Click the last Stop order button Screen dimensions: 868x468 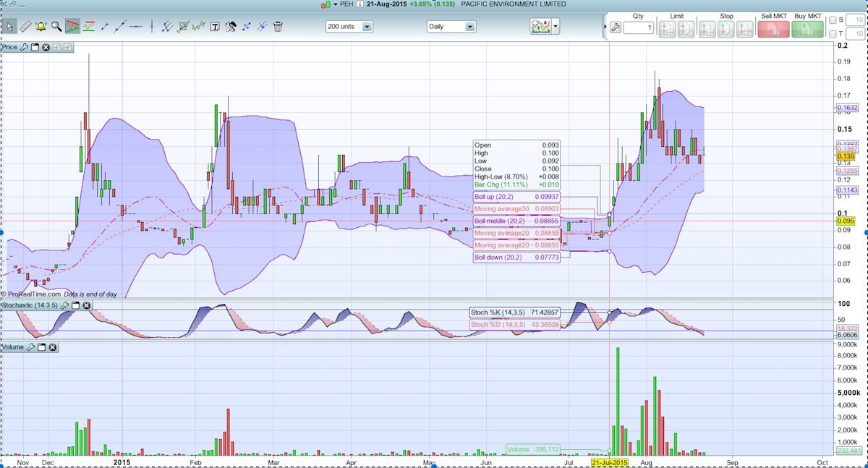[745, 29]
